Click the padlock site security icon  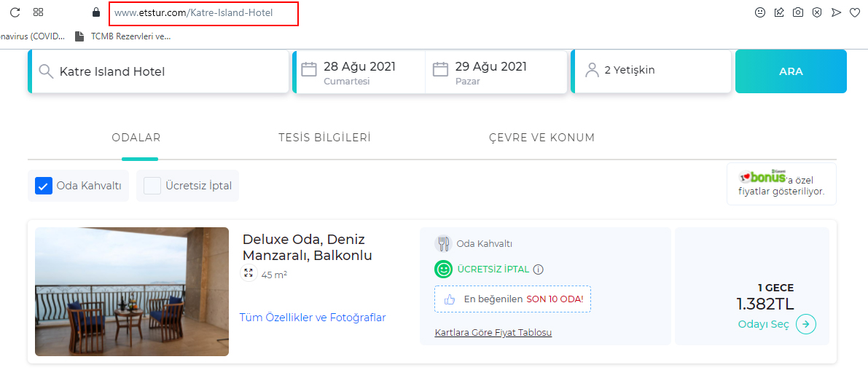[x=96, y=12]
